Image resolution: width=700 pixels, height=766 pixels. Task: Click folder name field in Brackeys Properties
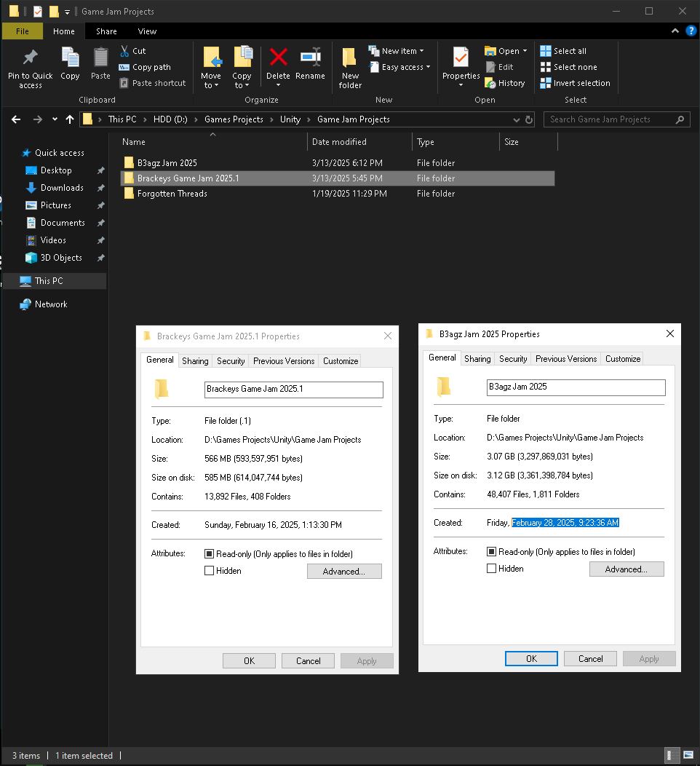click(x=293, y=390)
